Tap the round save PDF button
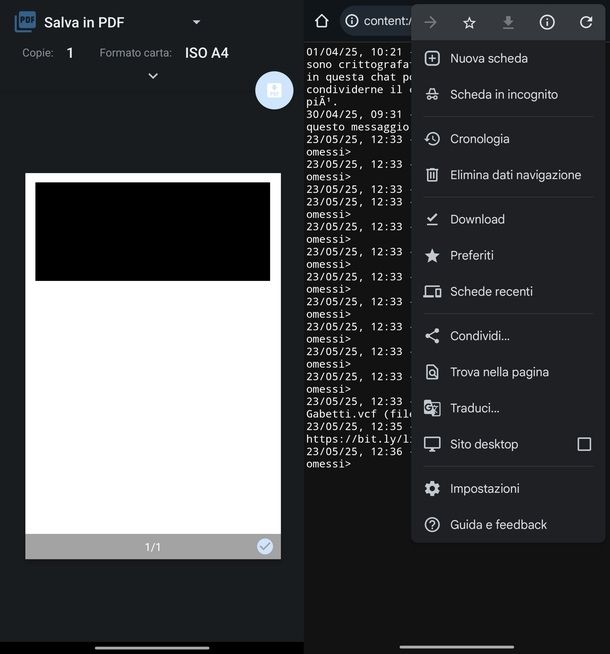Screen dimensions: 610x654 coord(274,90)
